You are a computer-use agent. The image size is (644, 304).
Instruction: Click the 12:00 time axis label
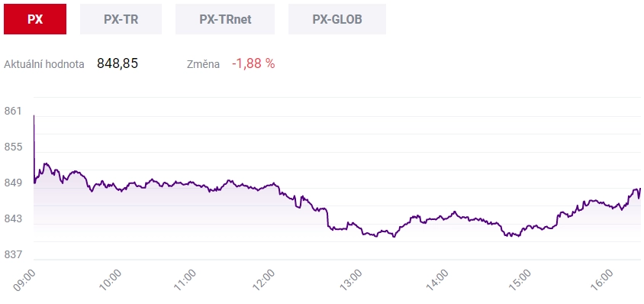click(262, 280)
